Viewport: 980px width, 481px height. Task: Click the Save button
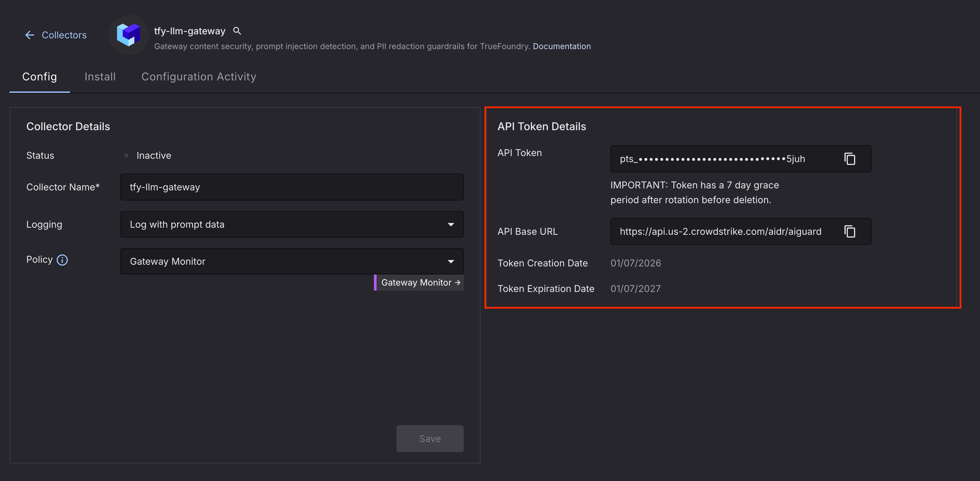point(430,438)
